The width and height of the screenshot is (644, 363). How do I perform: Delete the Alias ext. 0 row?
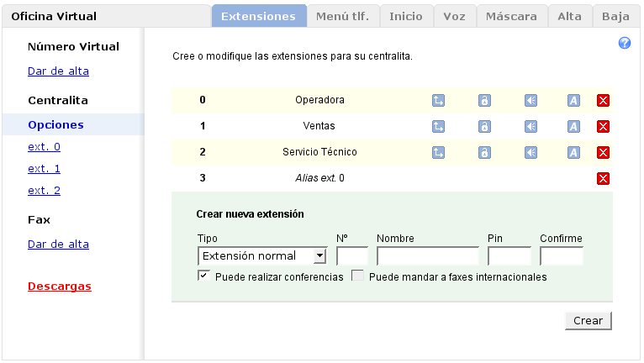603,178
